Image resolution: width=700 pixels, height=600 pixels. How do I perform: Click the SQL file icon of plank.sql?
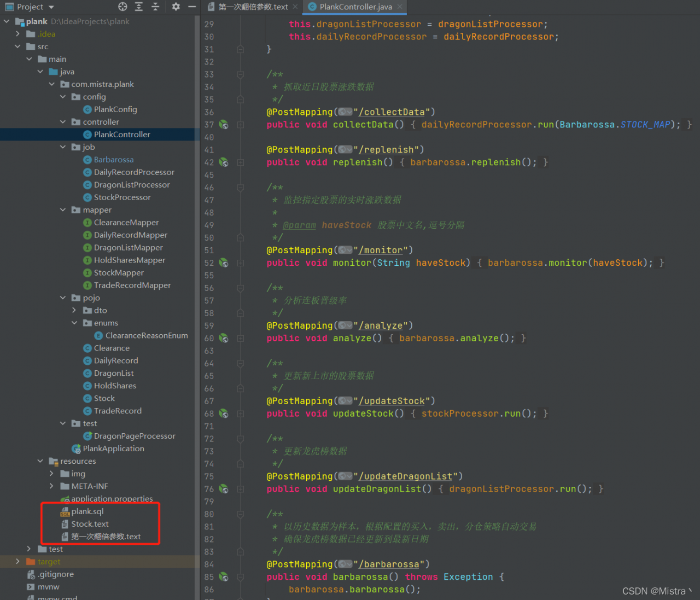[x=65, y=512]
